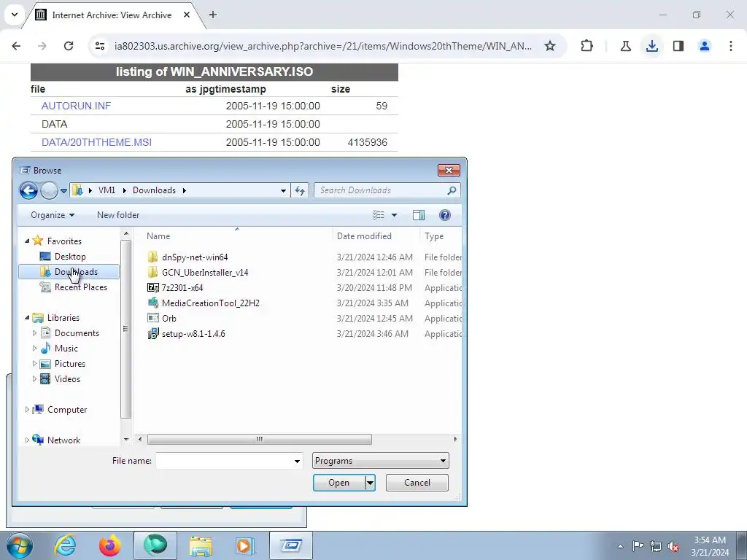This screenshot has width=747, height=560.
Task: Select Desktop under Favorites
Action: tap(70, 257)
